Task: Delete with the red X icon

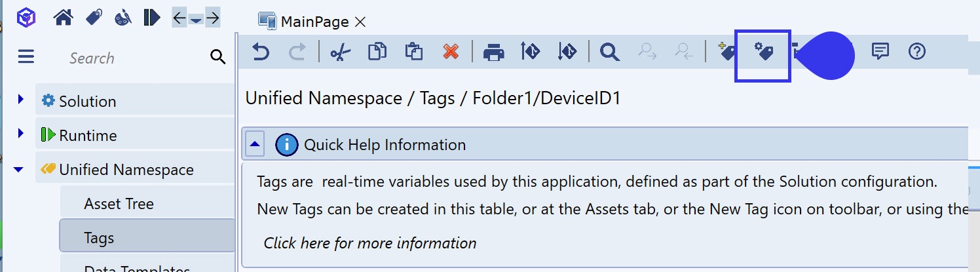Action: tap(451, 52)
